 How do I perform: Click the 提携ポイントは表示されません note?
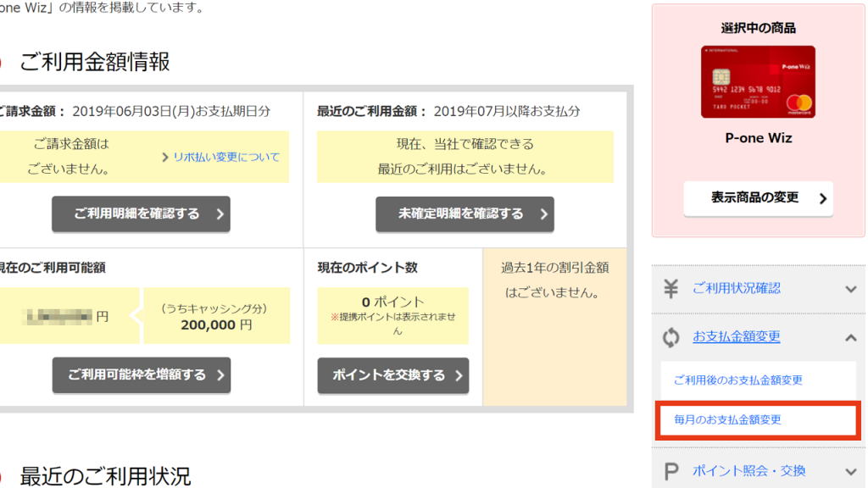[393, 324]
